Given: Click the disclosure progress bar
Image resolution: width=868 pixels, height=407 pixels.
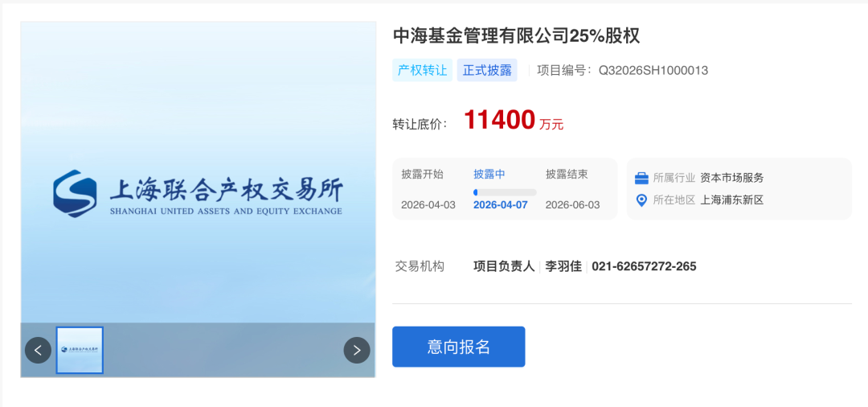Looking at the screenshot, I should pos(505,192).
